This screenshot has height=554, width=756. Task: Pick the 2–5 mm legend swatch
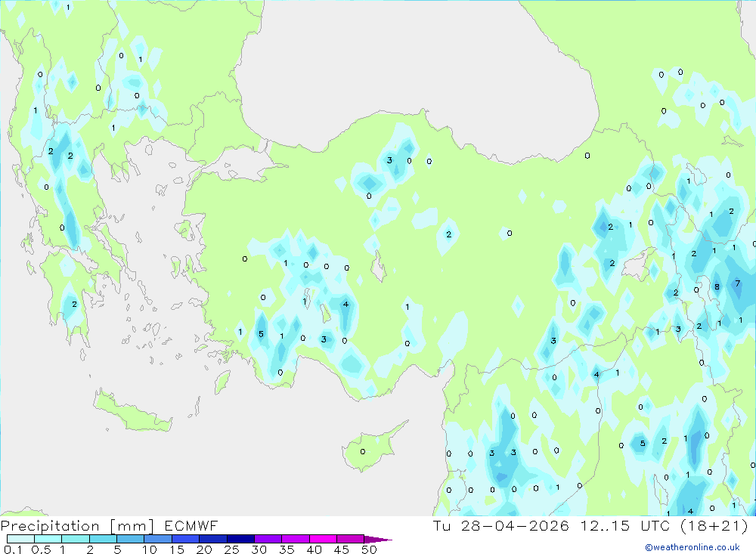(103, 539)
